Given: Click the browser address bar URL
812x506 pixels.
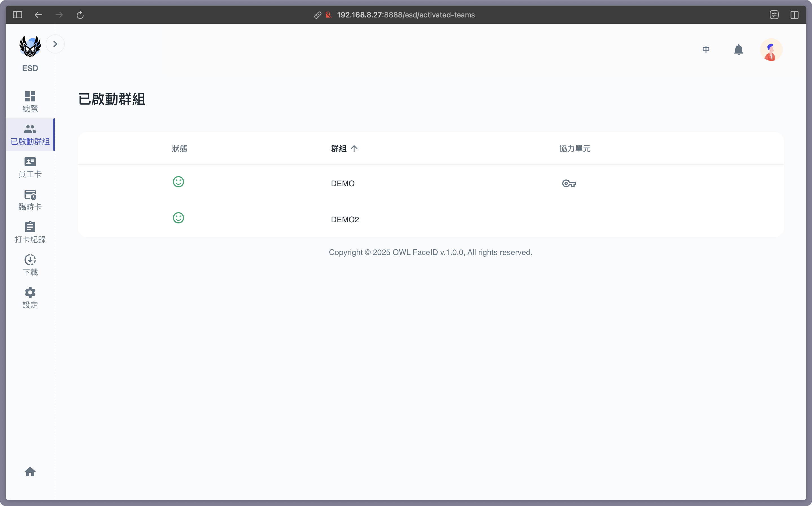Looking at the screenshot, I should (405, 15).
